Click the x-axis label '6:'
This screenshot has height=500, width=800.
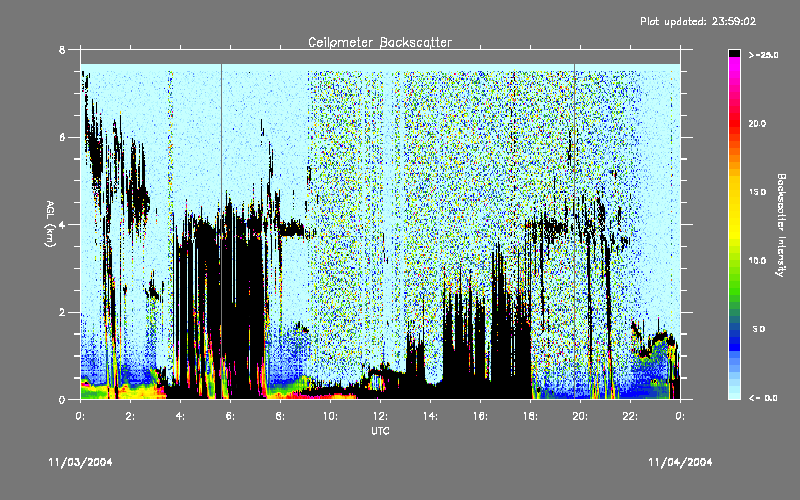tap(230, 416)
